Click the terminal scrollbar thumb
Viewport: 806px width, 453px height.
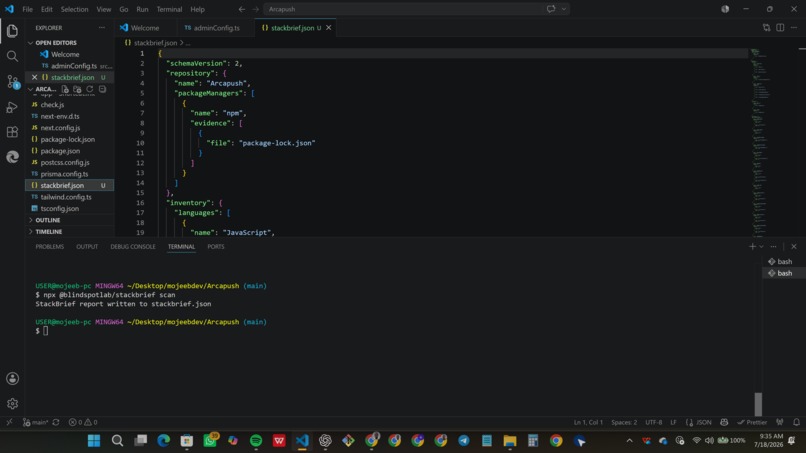point(758,404)
